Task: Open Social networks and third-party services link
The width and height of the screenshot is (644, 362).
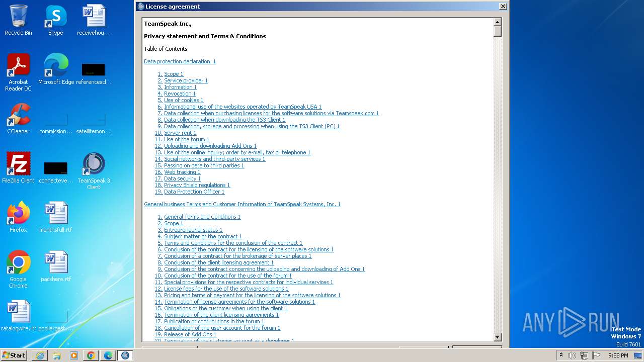Action: 214,159
